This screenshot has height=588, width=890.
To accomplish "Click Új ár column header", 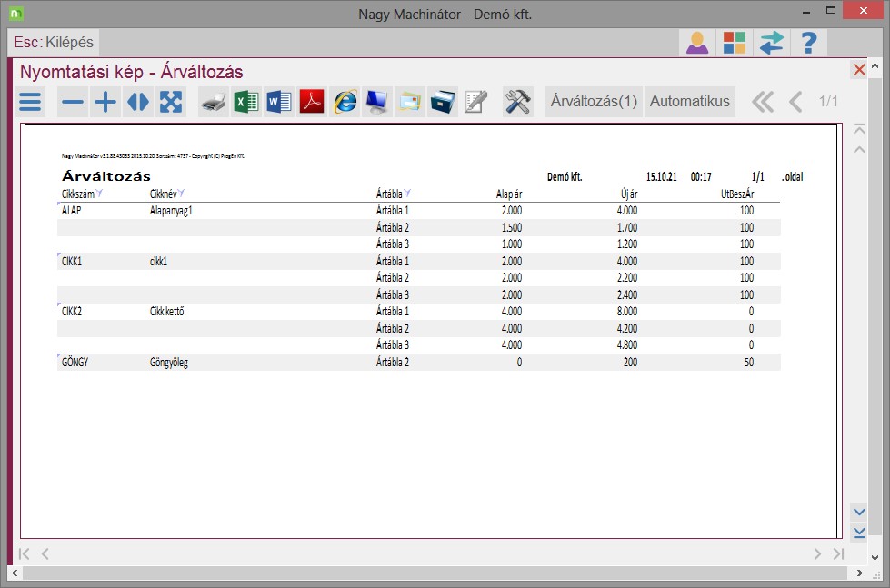I will coord(629,194).
